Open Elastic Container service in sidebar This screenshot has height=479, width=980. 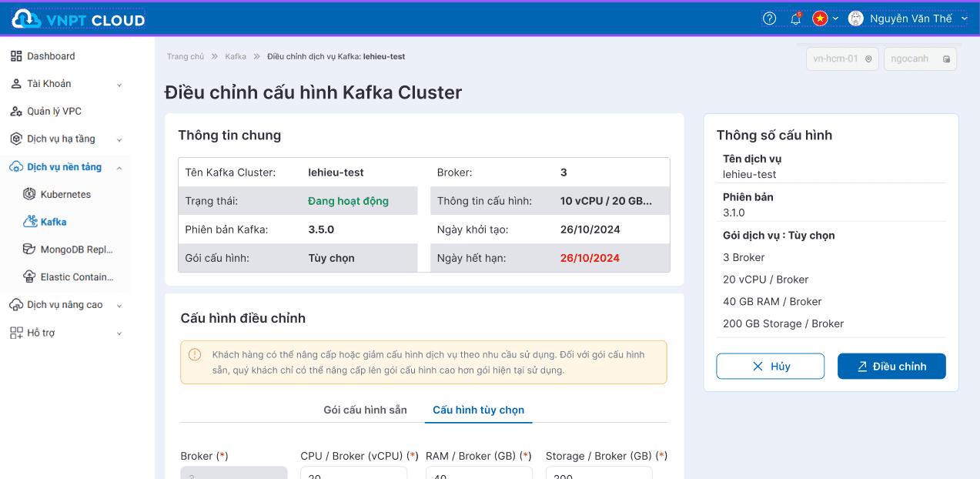pos(76,277)
